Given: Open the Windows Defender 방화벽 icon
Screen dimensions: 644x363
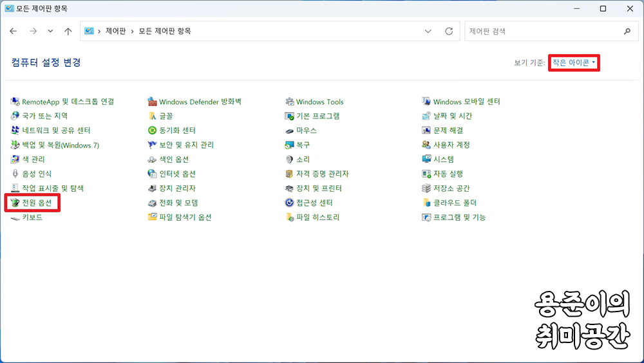Looking at the screenshot, I should pyautogui.click(x=153, y=102).
